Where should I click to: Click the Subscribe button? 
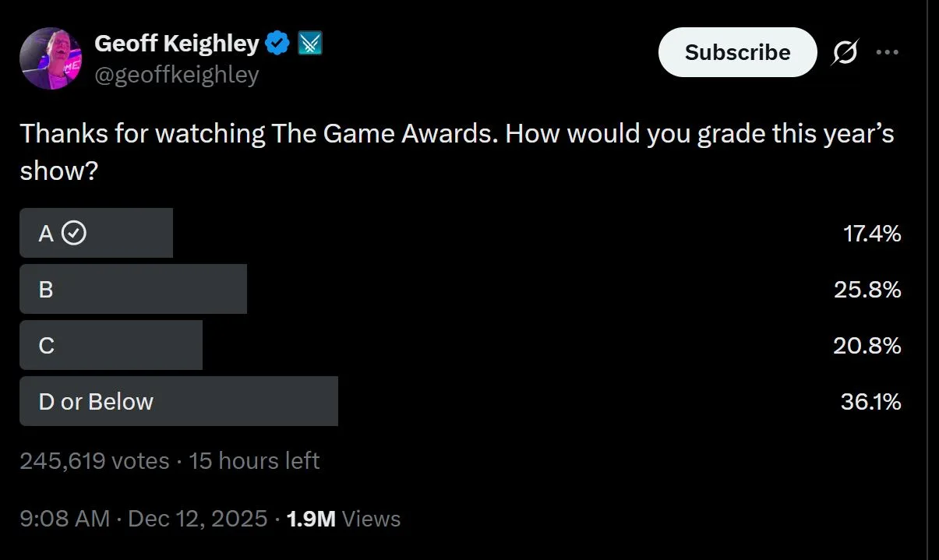737,52
